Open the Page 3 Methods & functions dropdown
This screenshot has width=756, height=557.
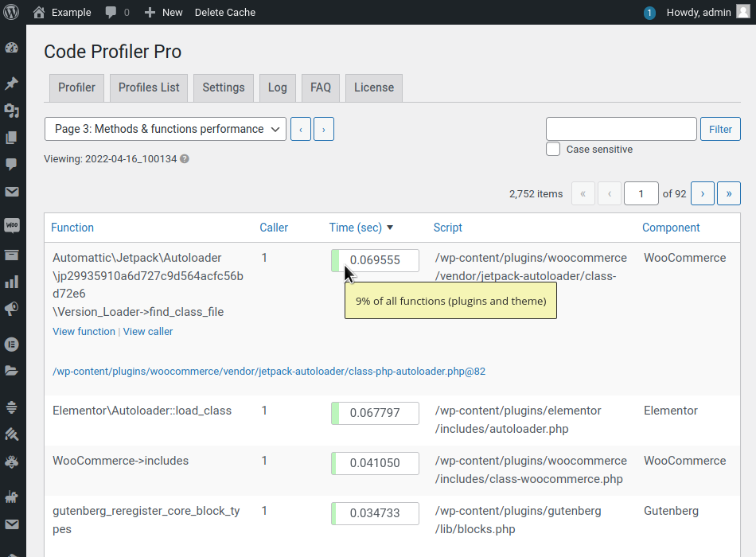coord(166,129)
